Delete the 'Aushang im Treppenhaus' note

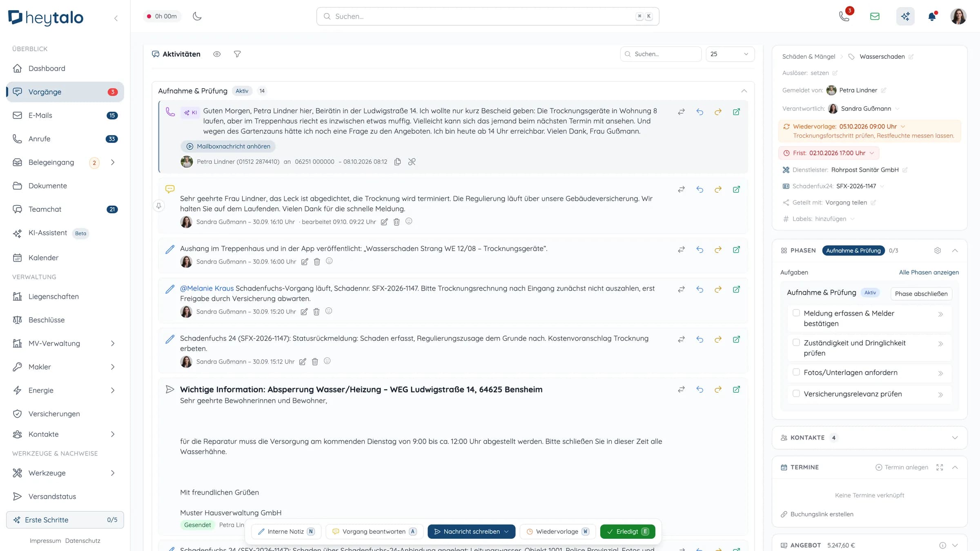point(317,262)
